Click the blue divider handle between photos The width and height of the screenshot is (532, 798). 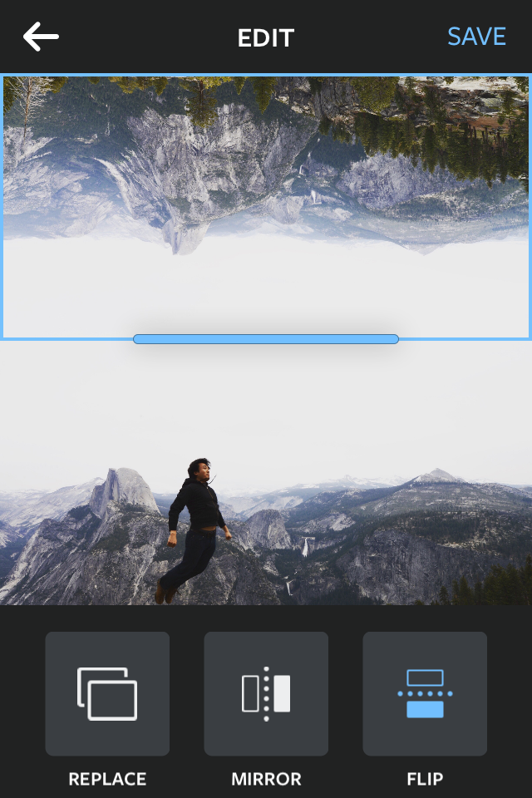point(266,339)
